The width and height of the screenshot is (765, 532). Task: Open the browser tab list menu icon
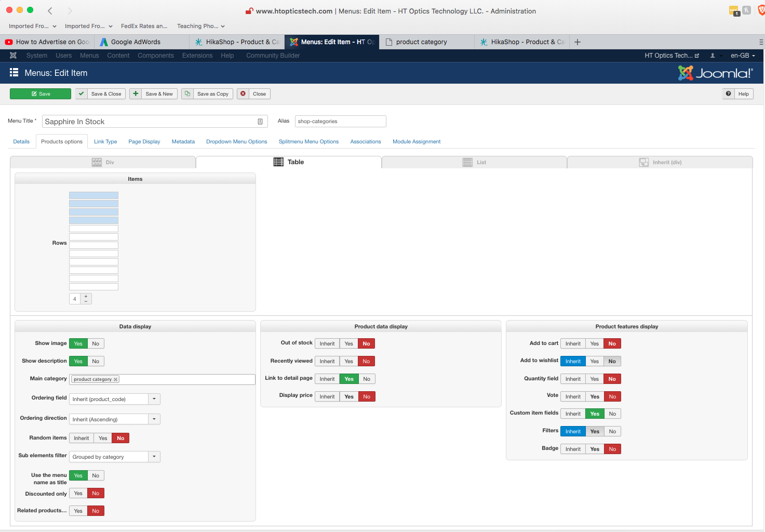(x=761, y=42)
